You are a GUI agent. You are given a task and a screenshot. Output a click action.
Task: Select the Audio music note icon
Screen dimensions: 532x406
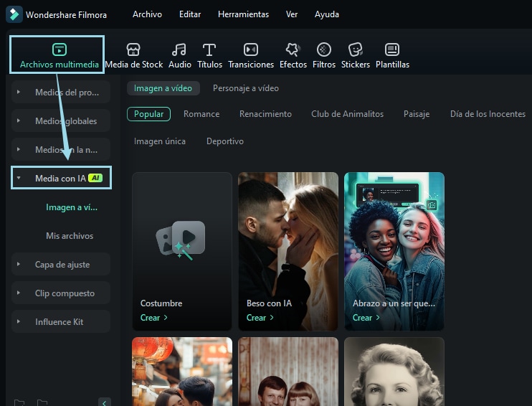tap(179, 49)
